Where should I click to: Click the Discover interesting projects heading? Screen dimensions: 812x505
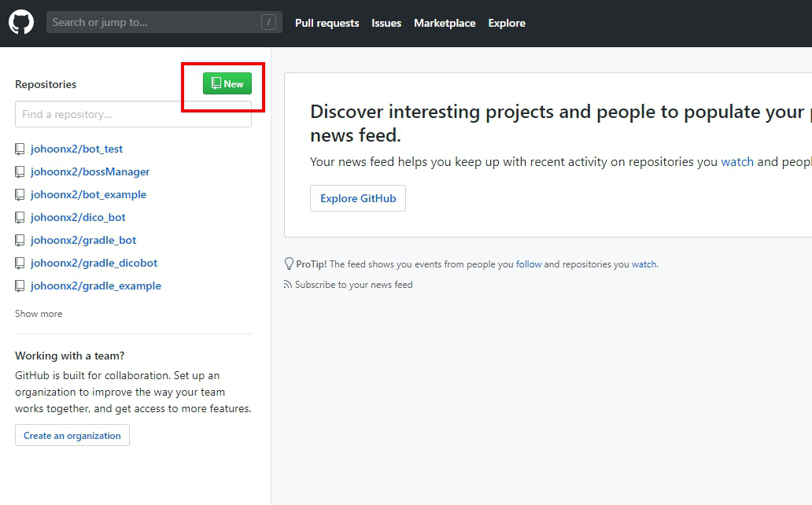click(561, 123)
